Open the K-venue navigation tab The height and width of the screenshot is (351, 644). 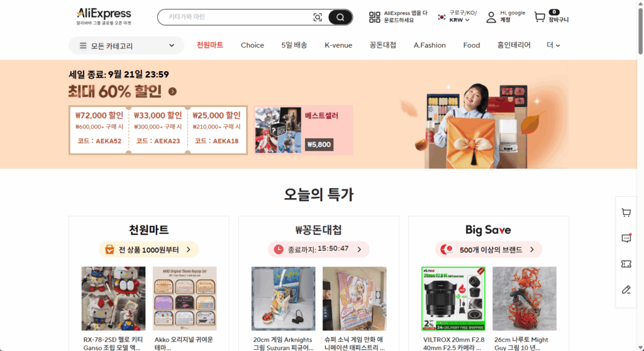coord(338,45)
